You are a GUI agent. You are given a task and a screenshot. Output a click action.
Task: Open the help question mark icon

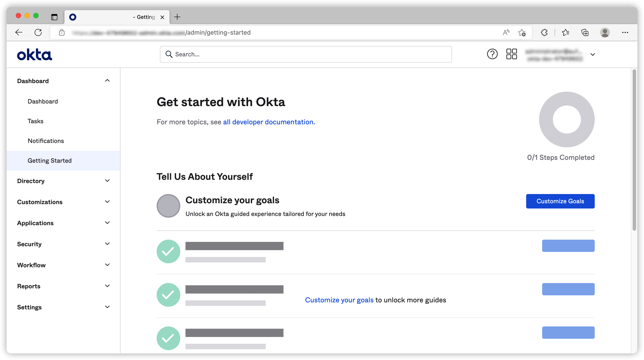pyautogui.click(x=492, y=54)
